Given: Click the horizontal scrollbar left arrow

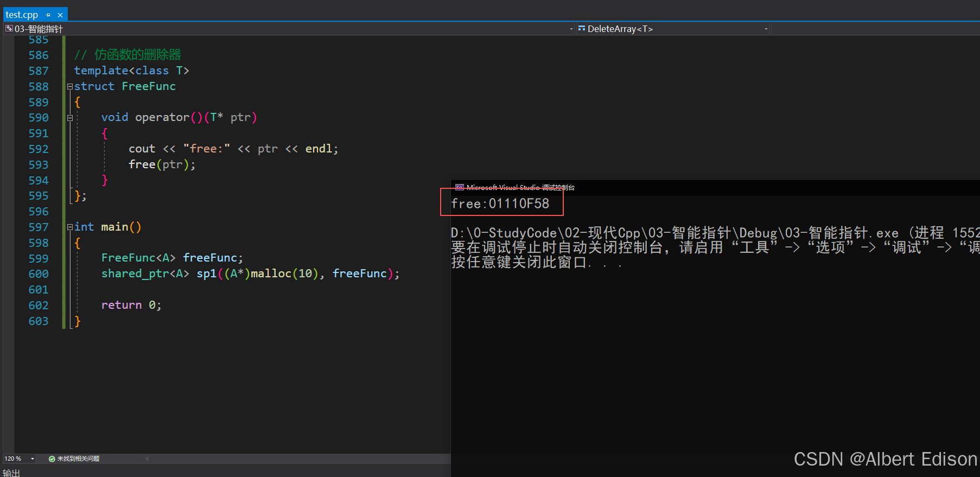Looking at the screenshot, I should tap(147, 459).
